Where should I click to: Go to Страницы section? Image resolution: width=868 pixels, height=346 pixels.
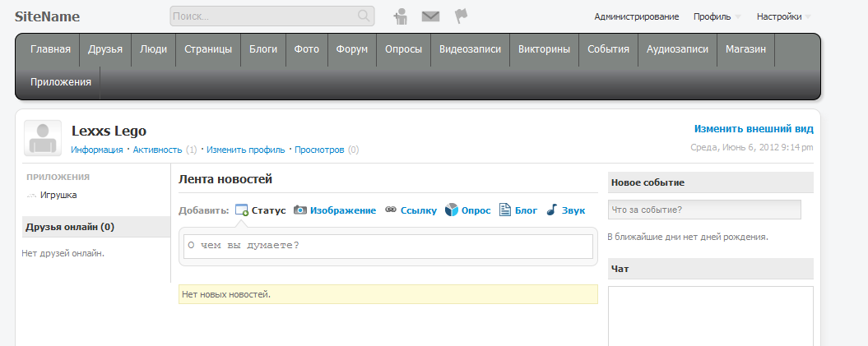[208, 49]
